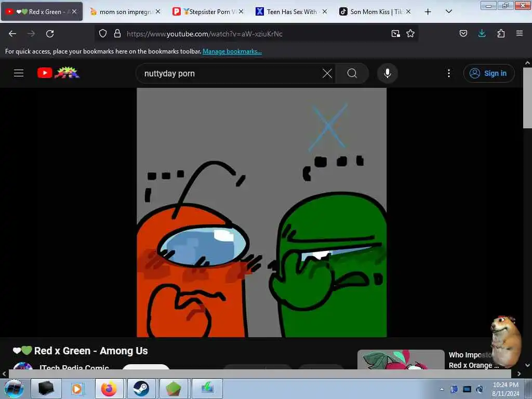The image size is (532, 399).
Task: Show site security info via padlock
Action: point(117,33)
